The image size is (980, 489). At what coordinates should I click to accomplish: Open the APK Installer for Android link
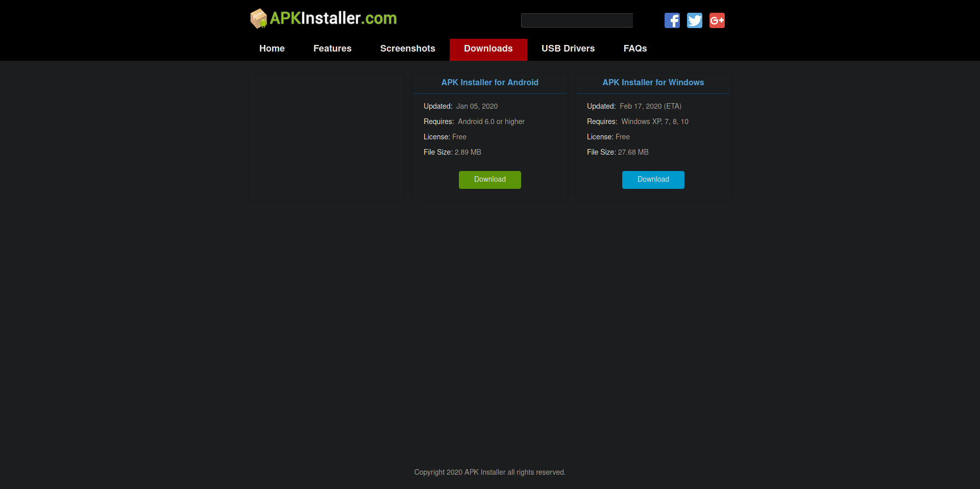pyautogui.click(x=490, y=83)
